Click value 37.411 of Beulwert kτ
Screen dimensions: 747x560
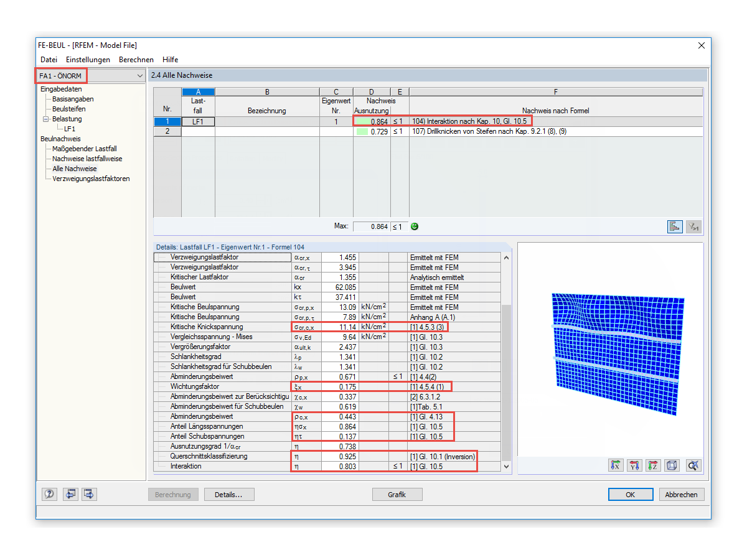340,297
